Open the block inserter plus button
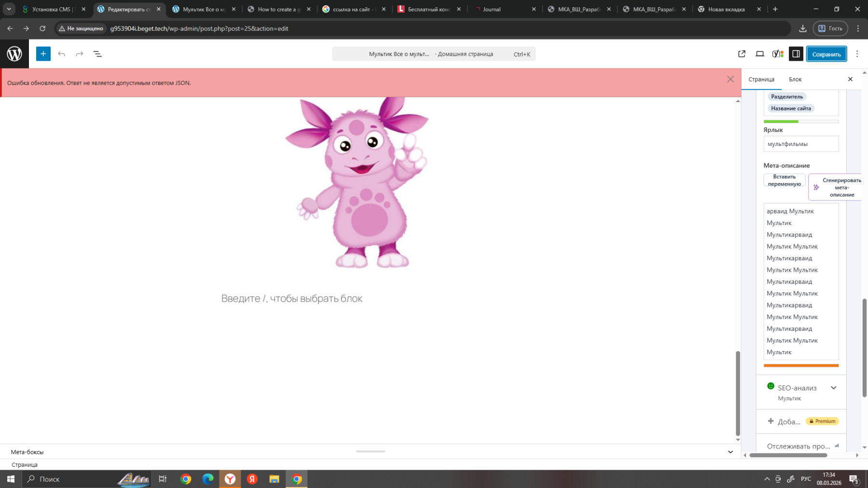The width and height of the screenshot is (868, 488). [43, 54]
